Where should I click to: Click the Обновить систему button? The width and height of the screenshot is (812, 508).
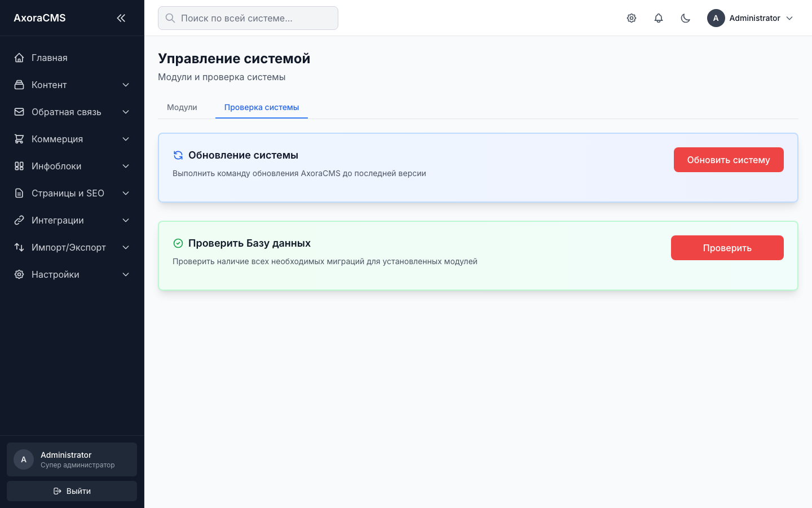coord(729,160)
